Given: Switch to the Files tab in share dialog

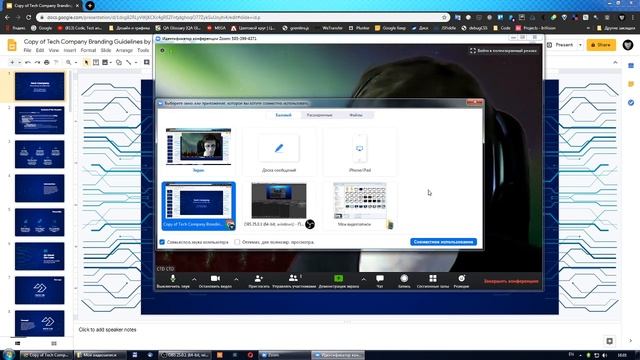Looking at the screenshot, I should coord(356,115).
